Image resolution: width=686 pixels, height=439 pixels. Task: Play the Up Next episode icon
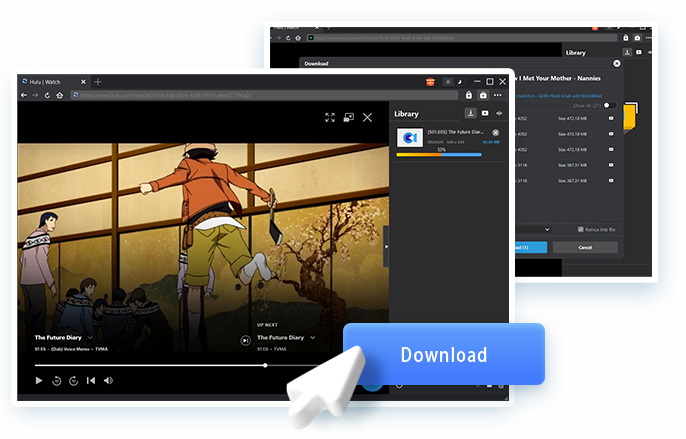coord(245,340)
